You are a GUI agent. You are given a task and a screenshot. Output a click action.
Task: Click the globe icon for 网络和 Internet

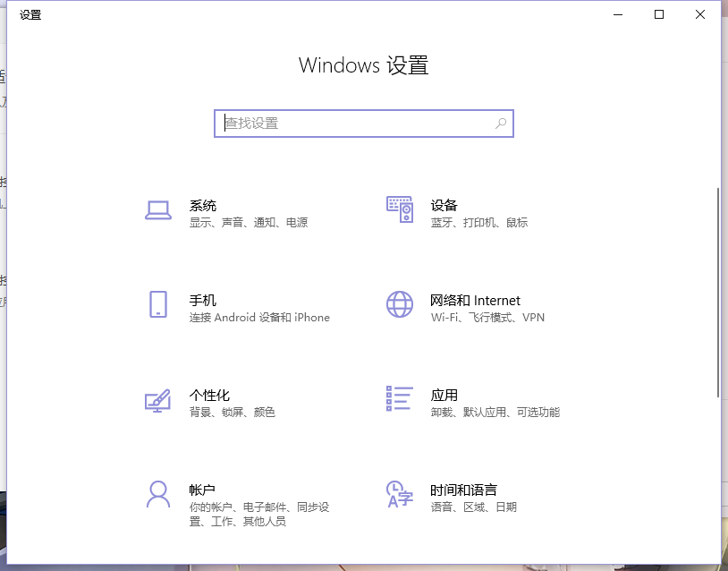tap(399, 305)
